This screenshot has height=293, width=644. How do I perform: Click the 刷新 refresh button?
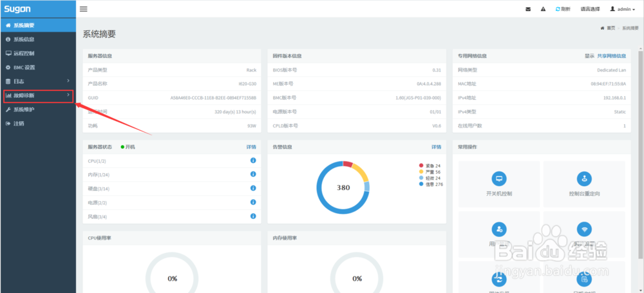tap(563, 9)
